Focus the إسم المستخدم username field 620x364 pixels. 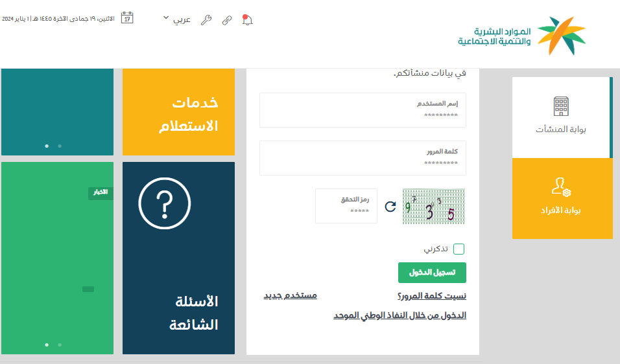363,110
